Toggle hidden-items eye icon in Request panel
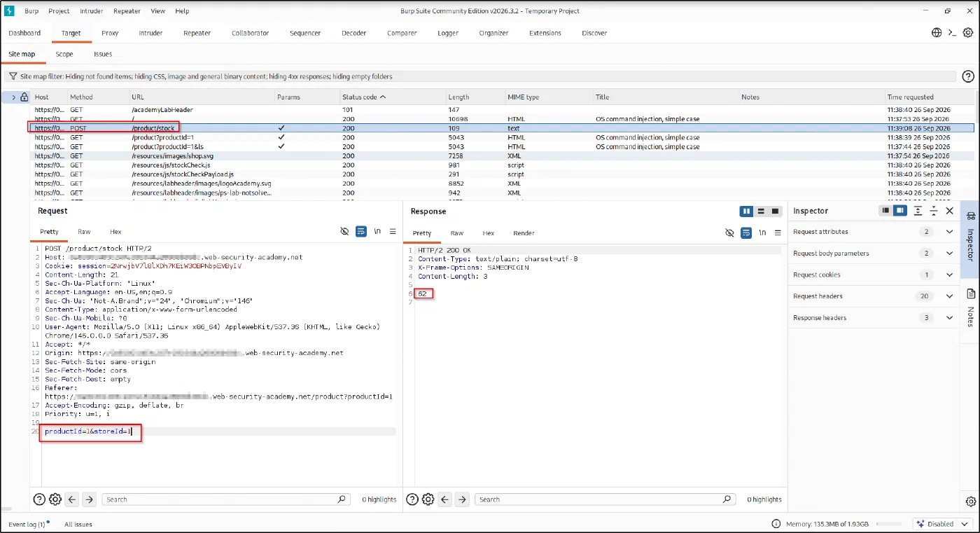The width and height of the screenshot is (980, 533). (344, 232)
